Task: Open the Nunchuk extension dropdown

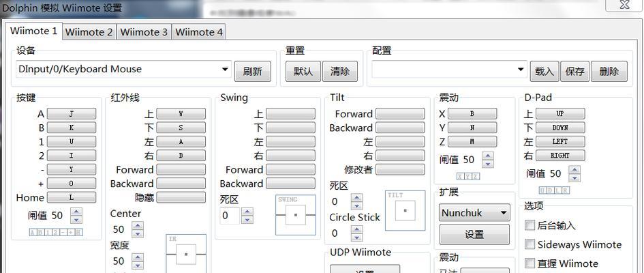Action: (474, 213)
